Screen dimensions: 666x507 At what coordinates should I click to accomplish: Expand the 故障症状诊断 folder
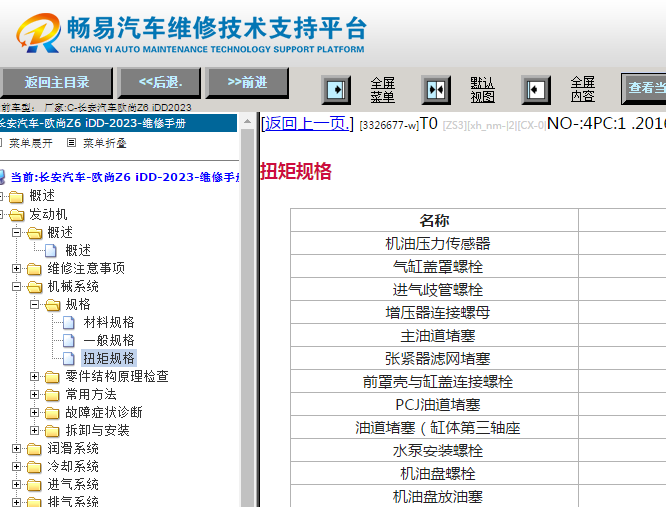point(34,412)
